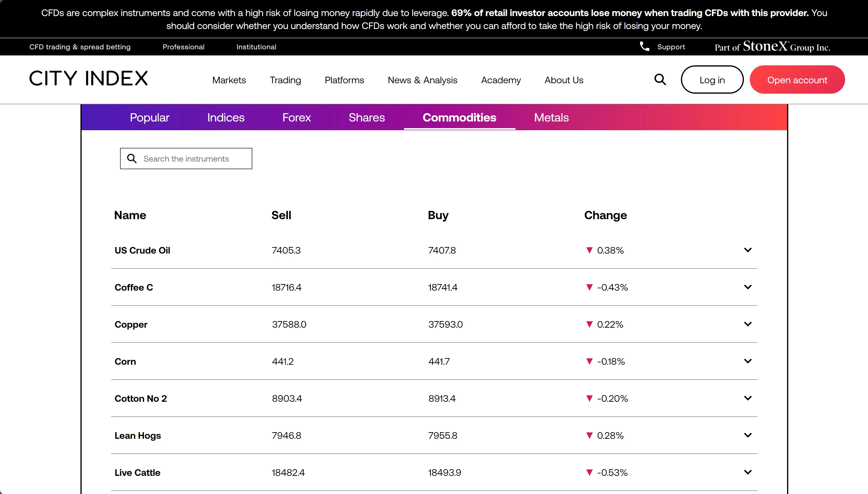Screen dimensions: 868x494
Task: Click Copper sell price 37588.0
Action: tap(289, 324)
